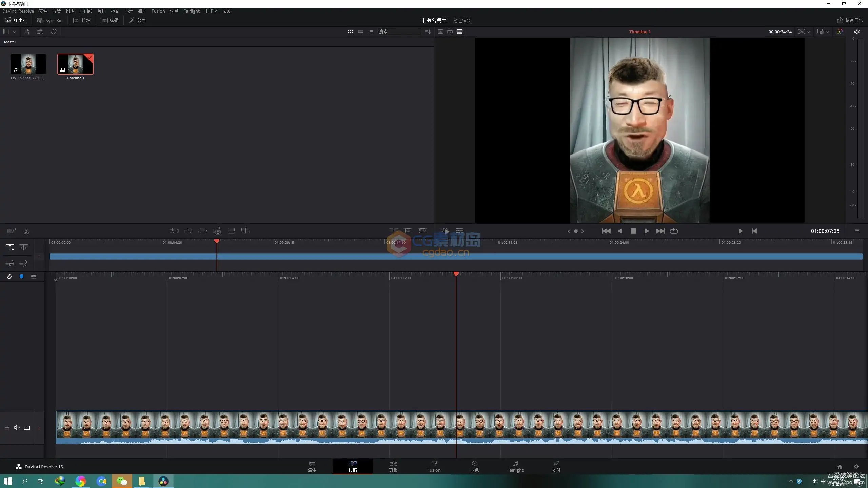Lock track 1 with padlock icon
This screenshot has width=868, height=488.
click(7, 428)
